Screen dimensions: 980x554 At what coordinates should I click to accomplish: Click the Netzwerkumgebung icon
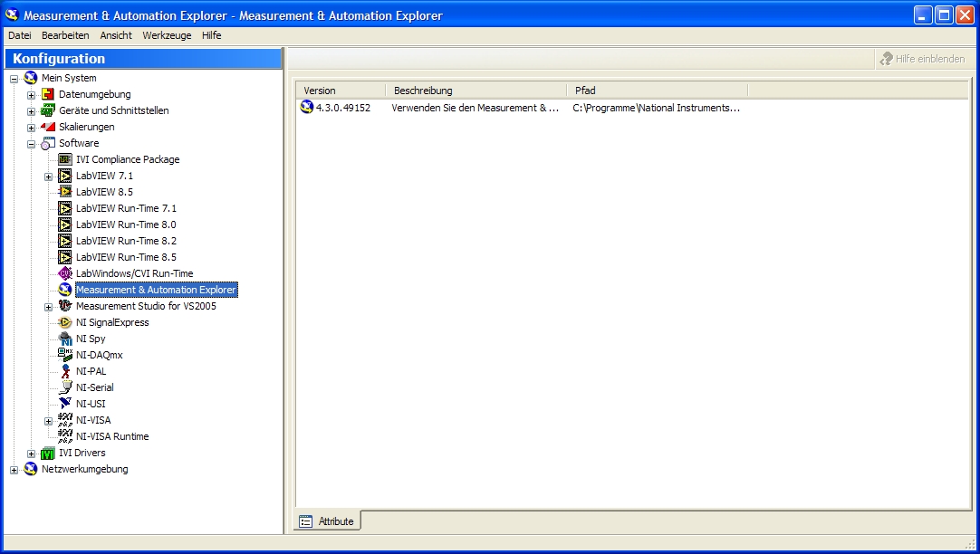pyautogui.click(x=31, y=469)
